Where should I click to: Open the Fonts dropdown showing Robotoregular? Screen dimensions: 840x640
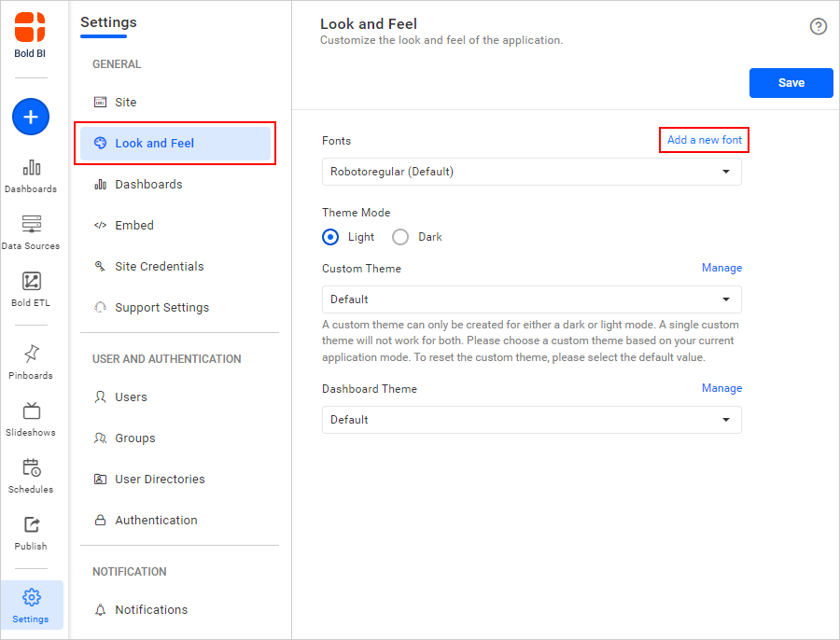click(531, 172)
